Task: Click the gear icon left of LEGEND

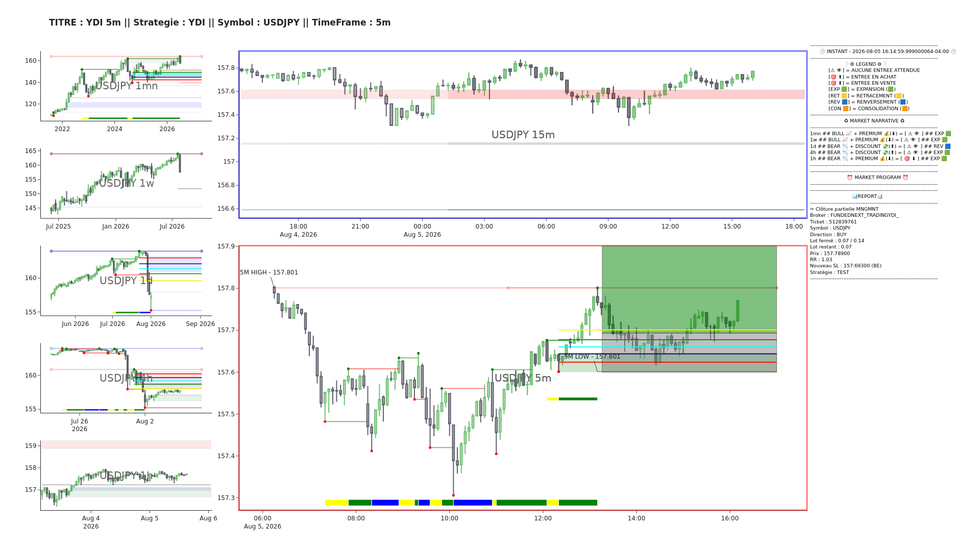Action: (x=852, y=64)
